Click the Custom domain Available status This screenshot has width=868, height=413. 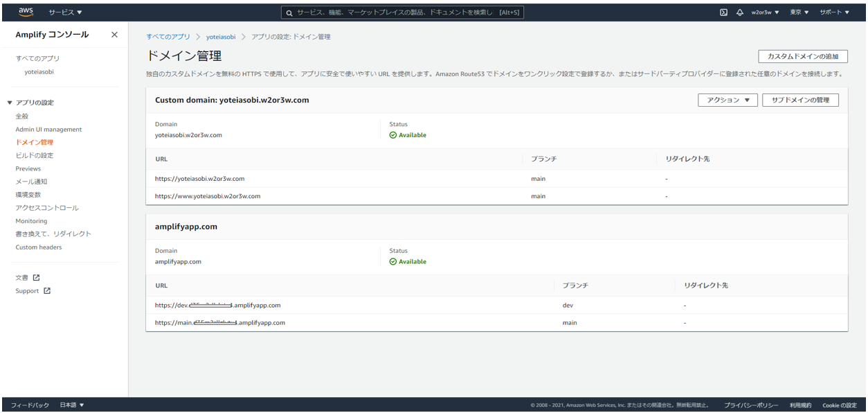click(408, 135)
